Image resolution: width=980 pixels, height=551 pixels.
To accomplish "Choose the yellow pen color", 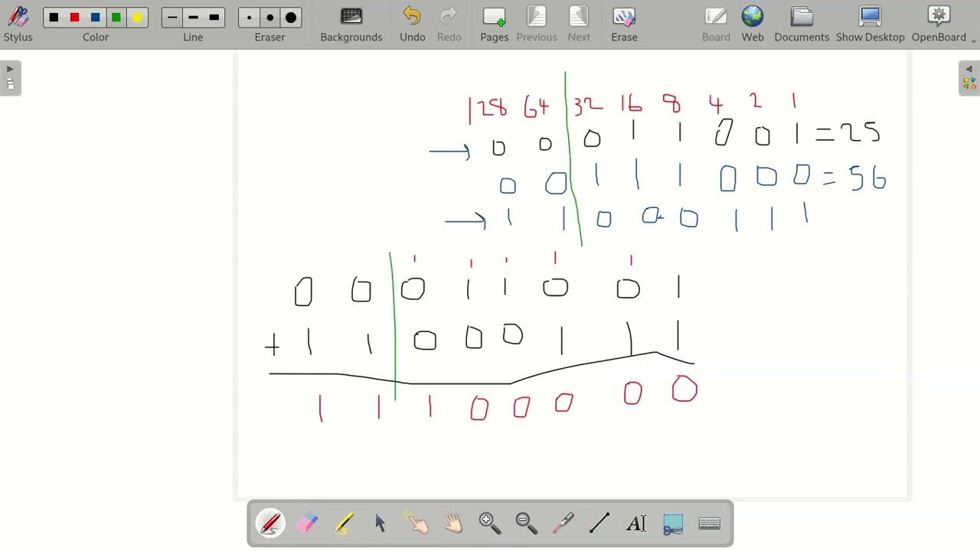I will point(137,18).
